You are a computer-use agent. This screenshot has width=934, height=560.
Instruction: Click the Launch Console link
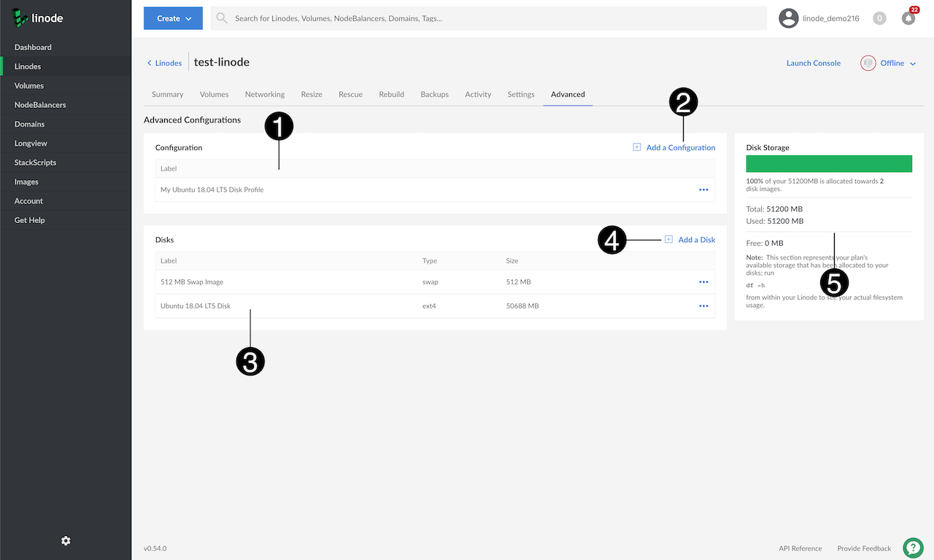(813, 63)
